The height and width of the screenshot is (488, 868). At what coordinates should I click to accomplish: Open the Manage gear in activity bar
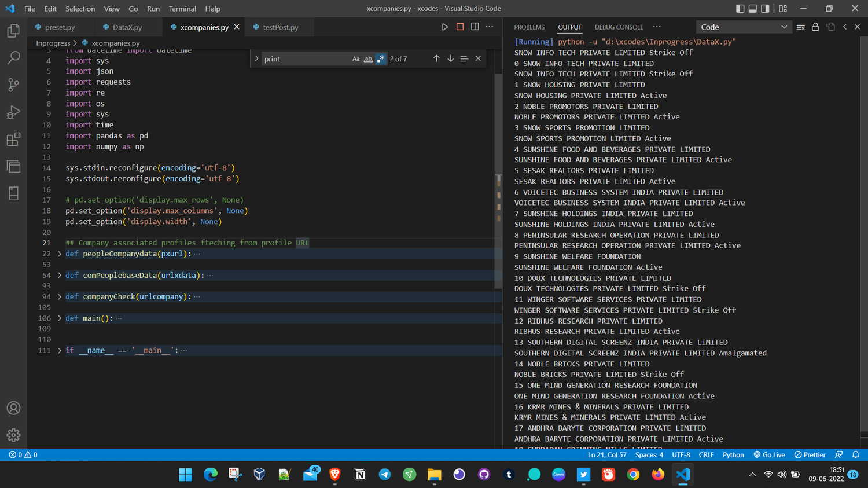13,435
